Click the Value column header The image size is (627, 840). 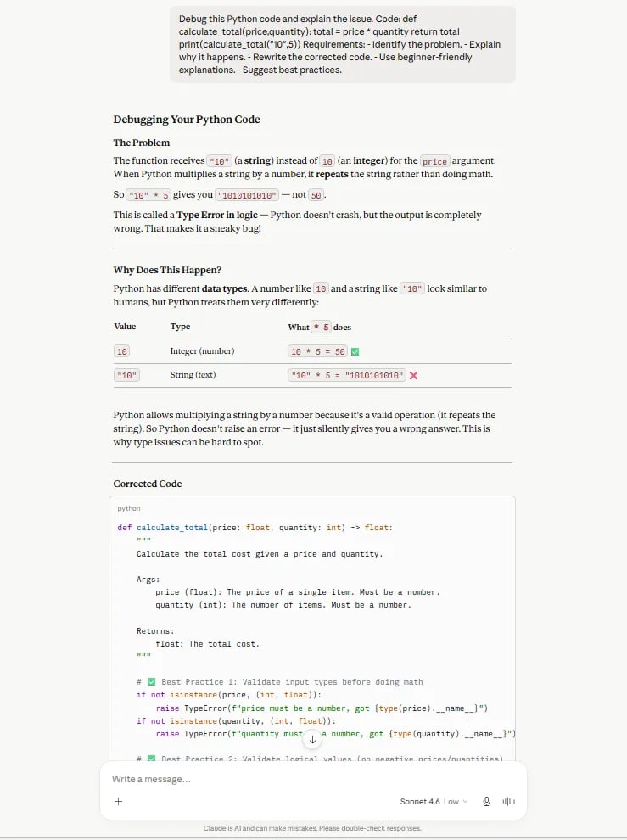tap(125, 327)
